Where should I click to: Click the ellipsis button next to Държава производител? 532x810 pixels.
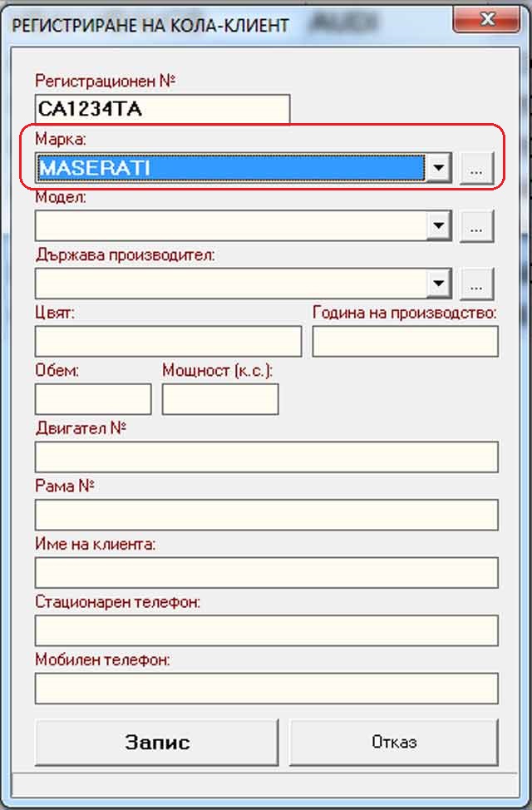click(476, 284)
